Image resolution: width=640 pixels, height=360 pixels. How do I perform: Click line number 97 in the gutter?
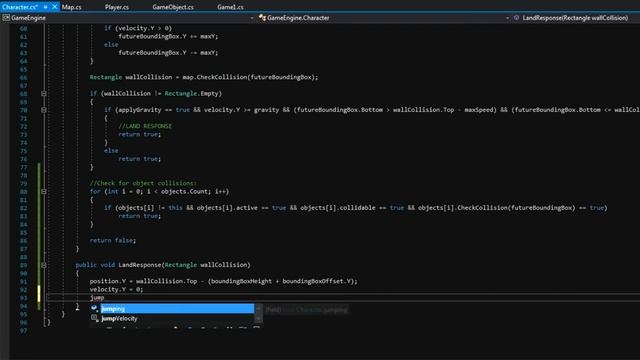(23, 330)
